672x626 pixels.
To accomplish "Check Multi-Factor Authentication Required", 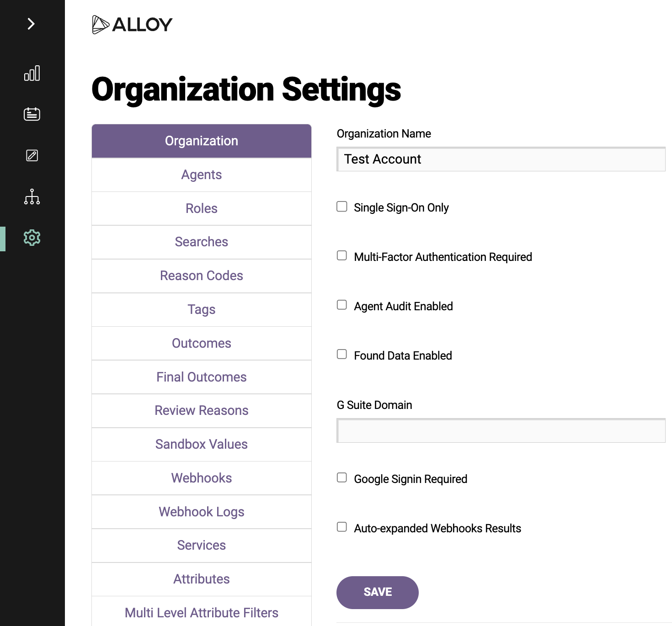I will point(342,255).
